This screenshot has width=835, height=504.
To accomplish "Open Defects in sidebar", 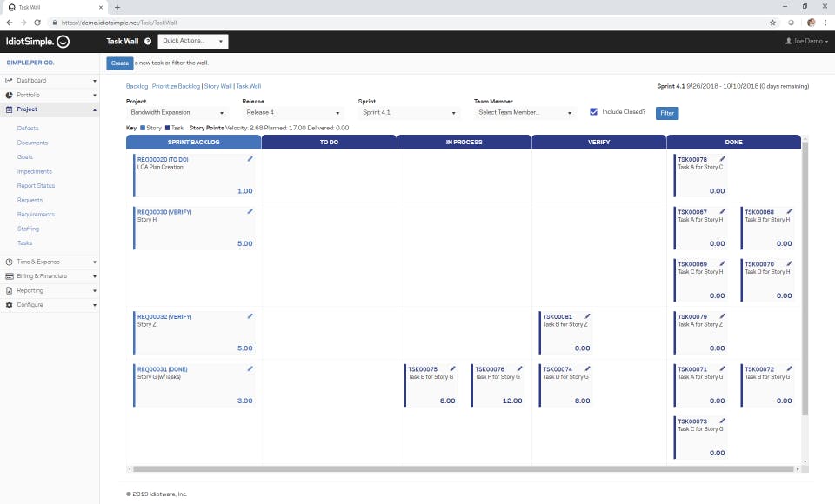I will [28, 129].
